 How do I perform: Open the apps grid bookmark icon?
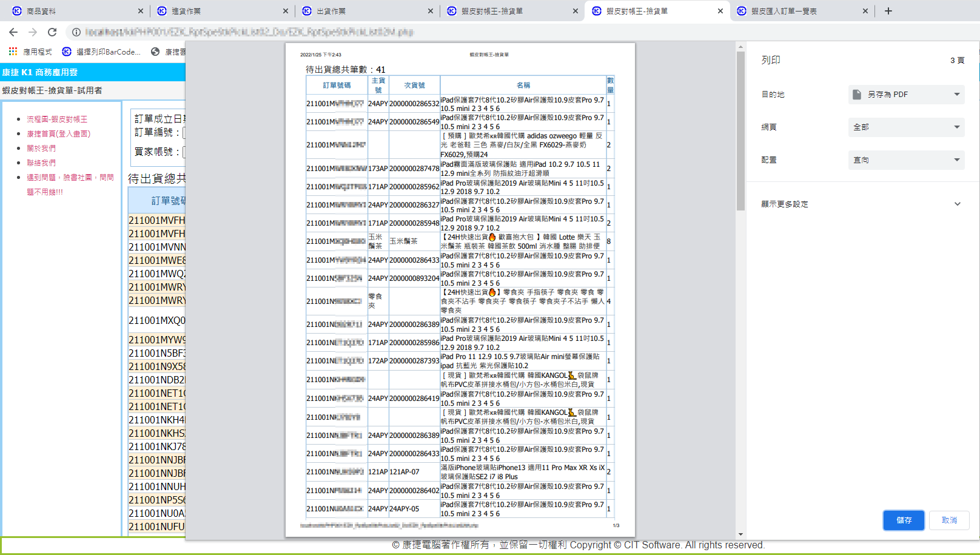13,52
